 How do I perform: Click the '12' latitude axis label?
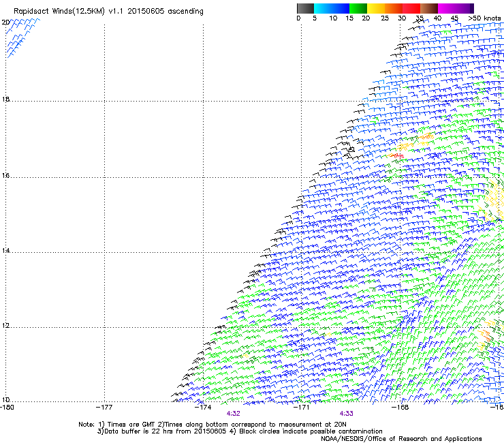(x=5, y=326)
